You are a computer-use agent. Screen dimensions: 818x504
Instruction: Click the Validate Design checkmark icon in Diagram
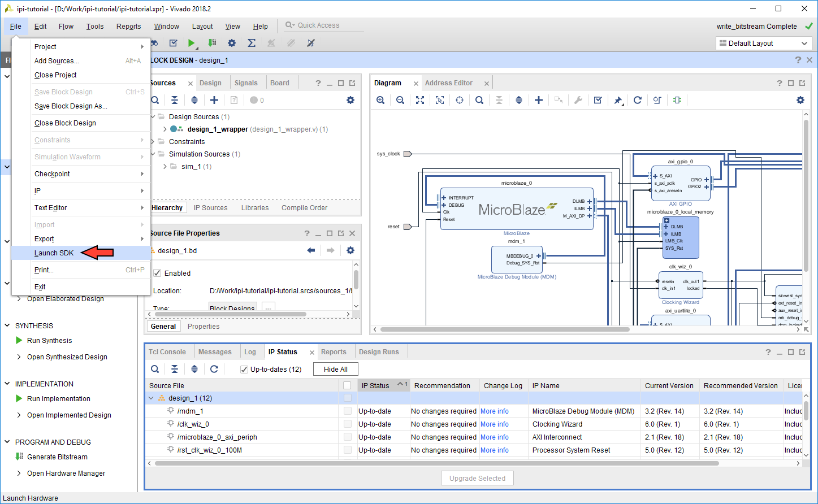598,100
